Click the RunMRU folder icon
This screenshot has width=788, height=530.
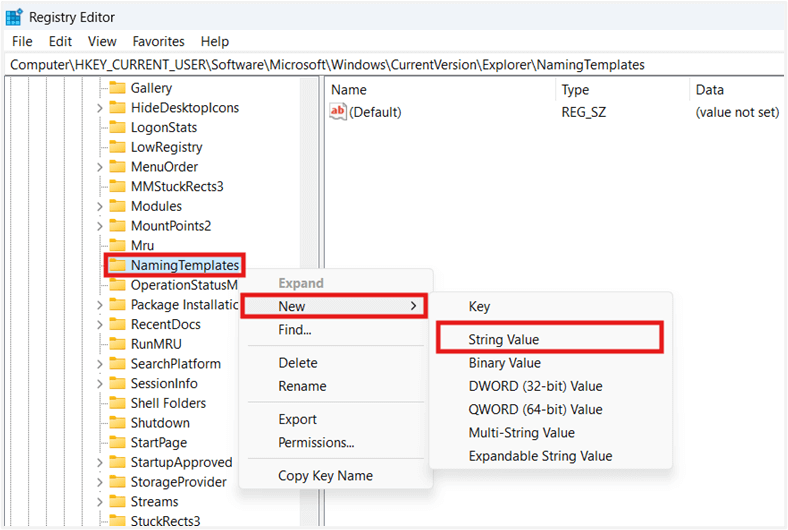(117, 344)
